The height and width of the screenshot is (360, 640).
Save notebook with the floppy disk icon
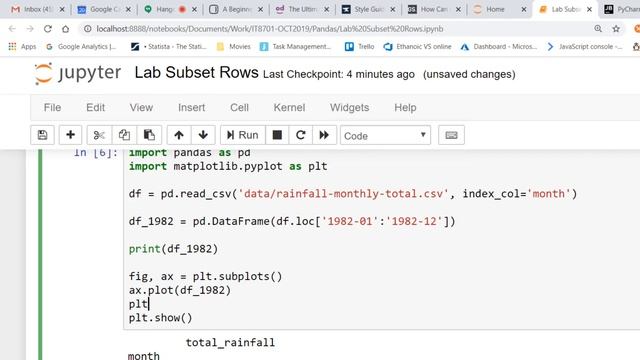tap(42, 135)
